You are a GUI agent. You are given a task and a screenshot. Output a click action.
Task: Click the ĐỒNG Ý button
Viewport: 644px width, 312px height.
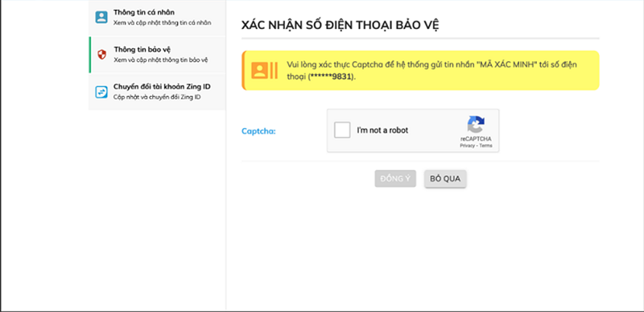pyautogui.click(x=395, y=179)
